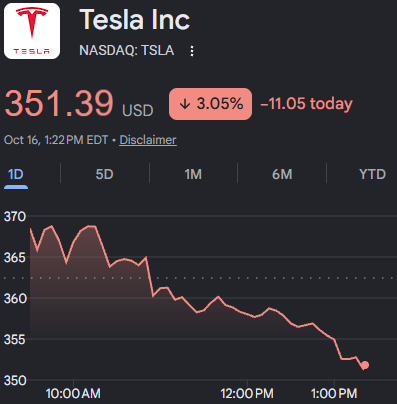Click the current price dot on chart
397x404 pixels.
point(365,365)
